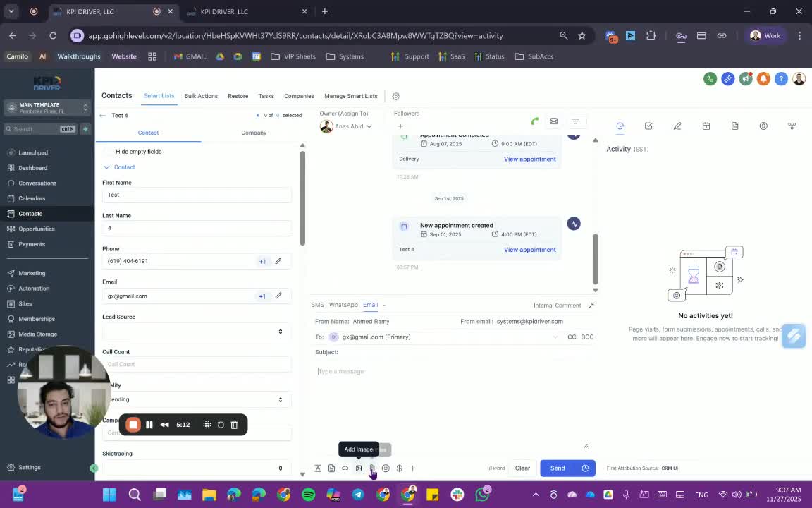Select the Activity clock icon panel
The height and width of the screenshot is (508, 812).
pyautogui.click(x=620, y=126)
